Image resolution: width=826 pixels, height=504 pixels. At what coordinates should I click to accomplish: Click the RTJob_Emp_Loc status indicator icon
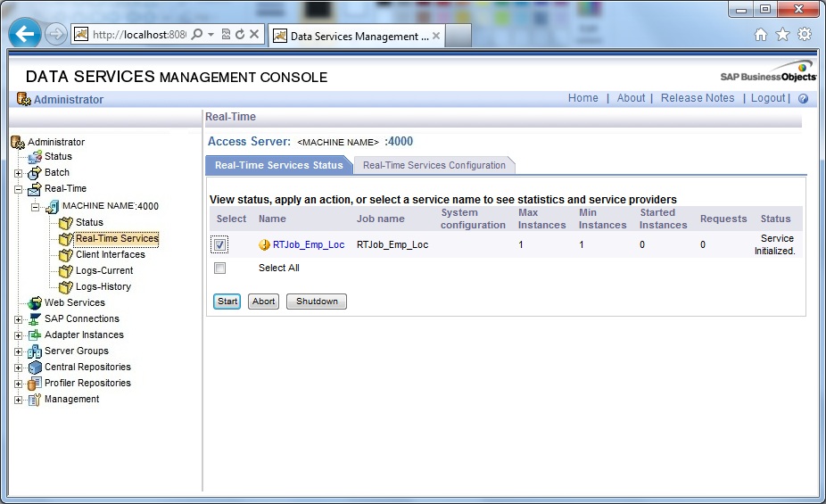click(x=264, y=245)
